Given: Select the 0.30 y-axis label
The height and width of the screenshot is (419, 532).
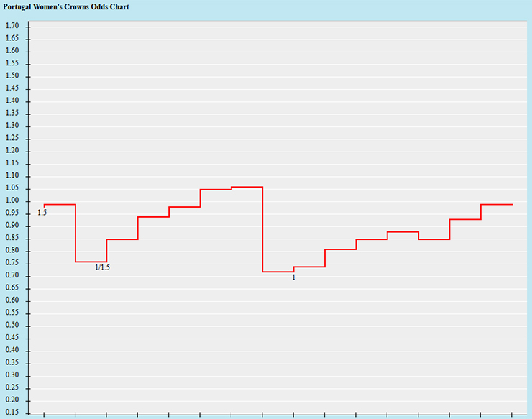Looking at the screenshot, I should (x=12, y=375).
